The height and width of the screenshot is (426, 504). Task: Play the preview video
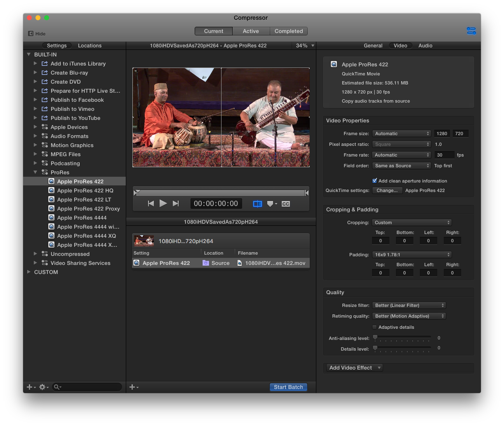(163, 204)
